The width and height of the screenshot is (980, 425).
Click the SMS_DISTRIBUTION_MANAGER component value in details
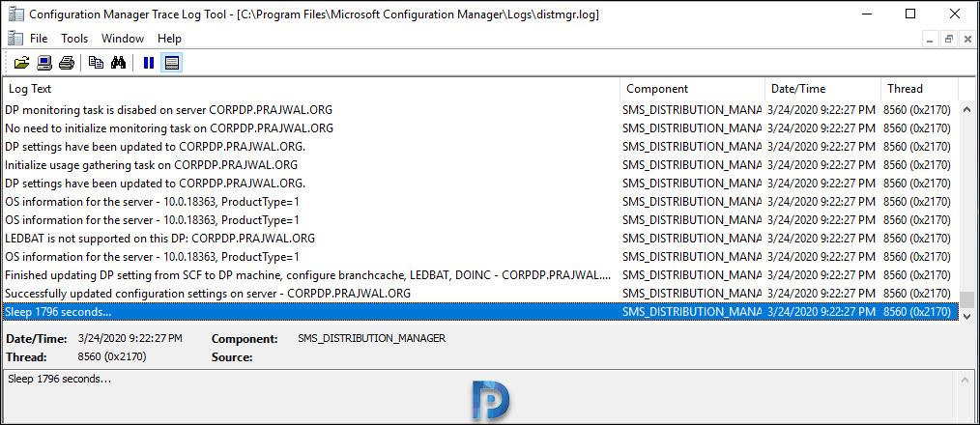tap(372, 338)
